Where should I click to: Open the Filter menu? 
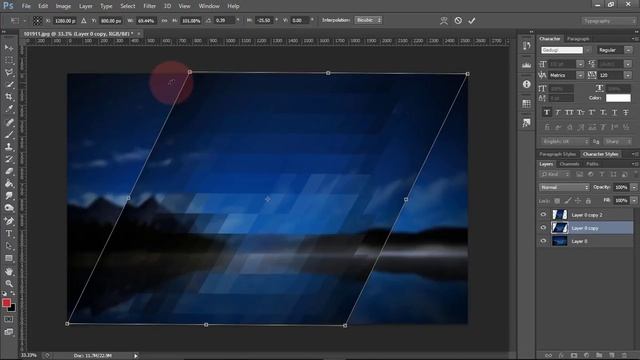(149, 6)
